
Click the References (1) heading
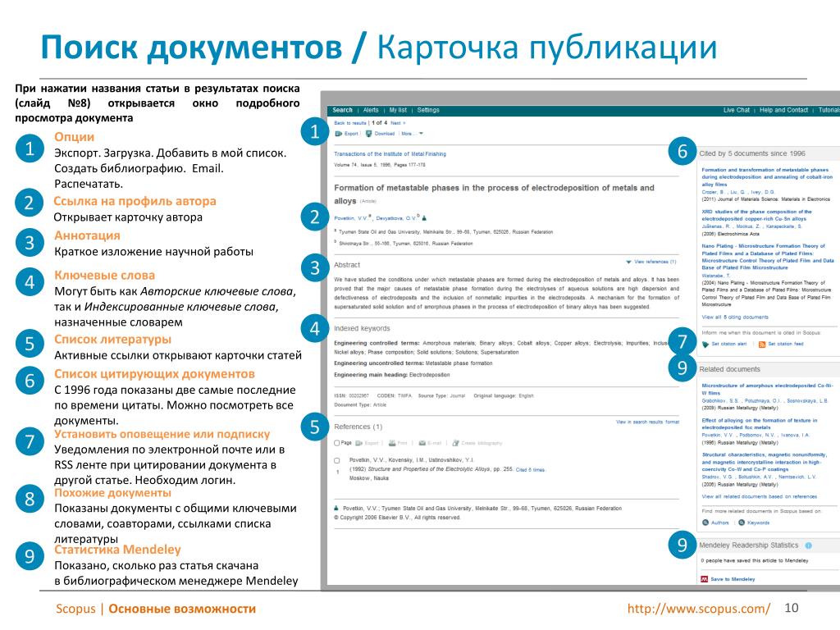pyautogui.click(x=358, y=427)
